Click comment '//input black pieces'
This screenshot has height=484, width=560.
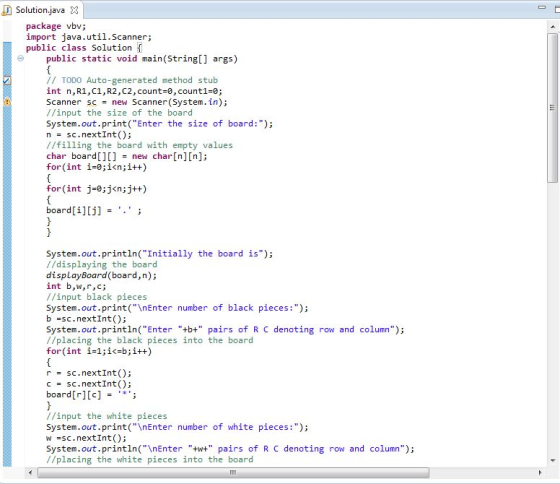[96, 297]
